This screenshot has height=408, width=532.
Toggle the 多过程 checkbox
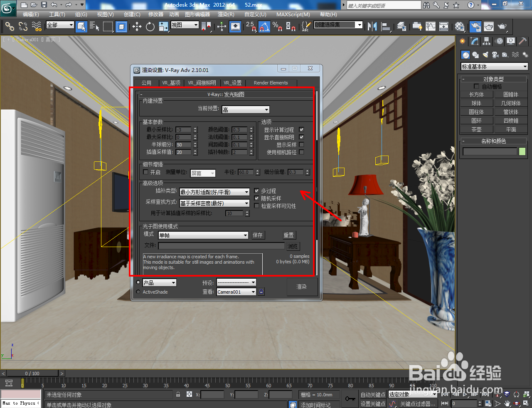[256, 191]
